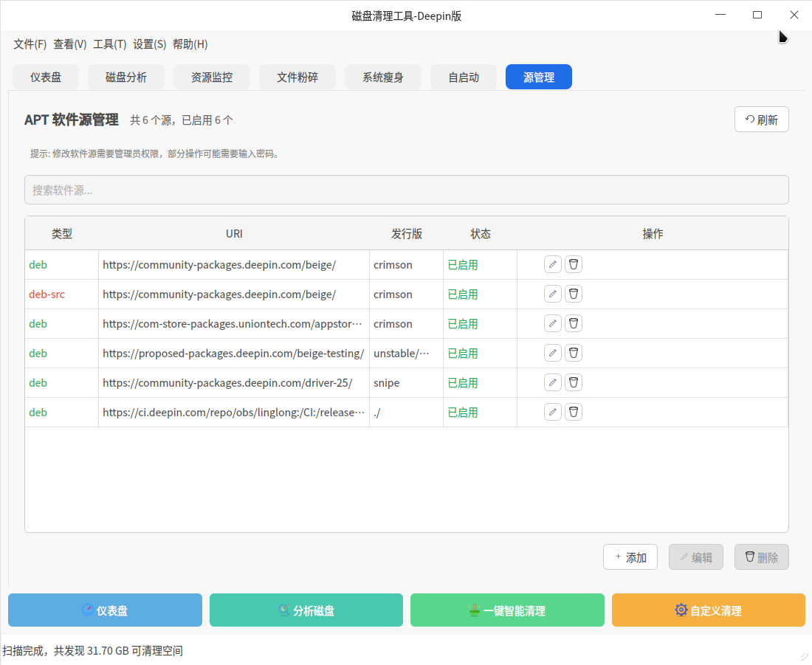The width and height of the screenshot is (812, 665).
Task: Open 自定义清理 custom cleanup
Action: point(708,610)
